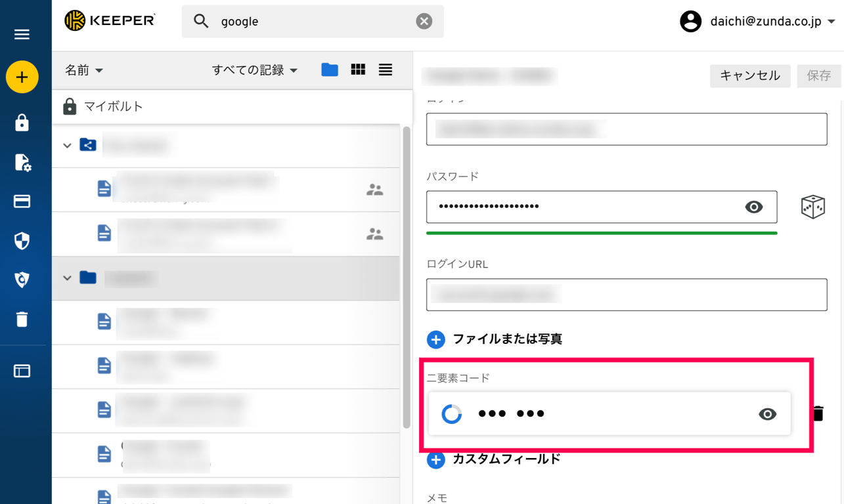The image size is (844, 504).
Task: Open the password generator dice icon
Action: (814, 207)
